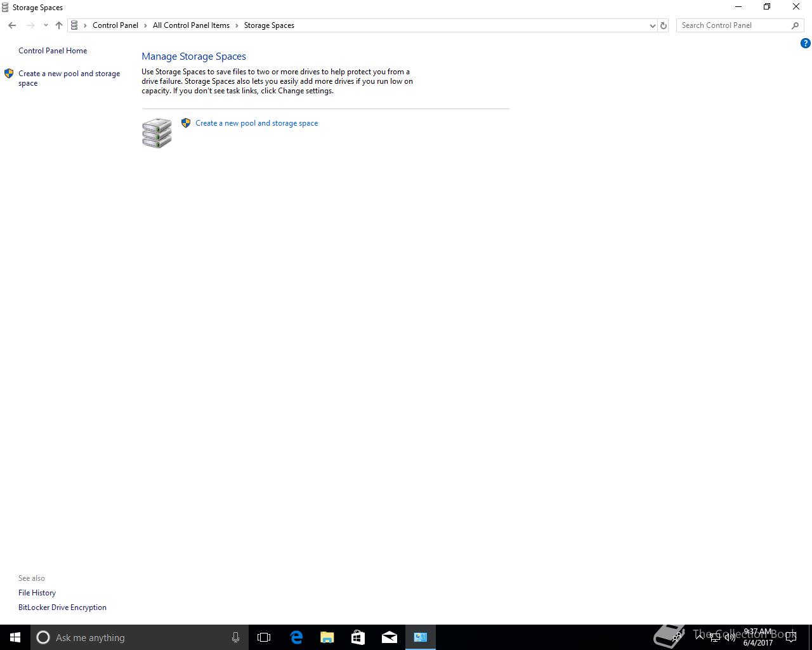Open BitLocker Drive Encryption link

coord(62,607)
